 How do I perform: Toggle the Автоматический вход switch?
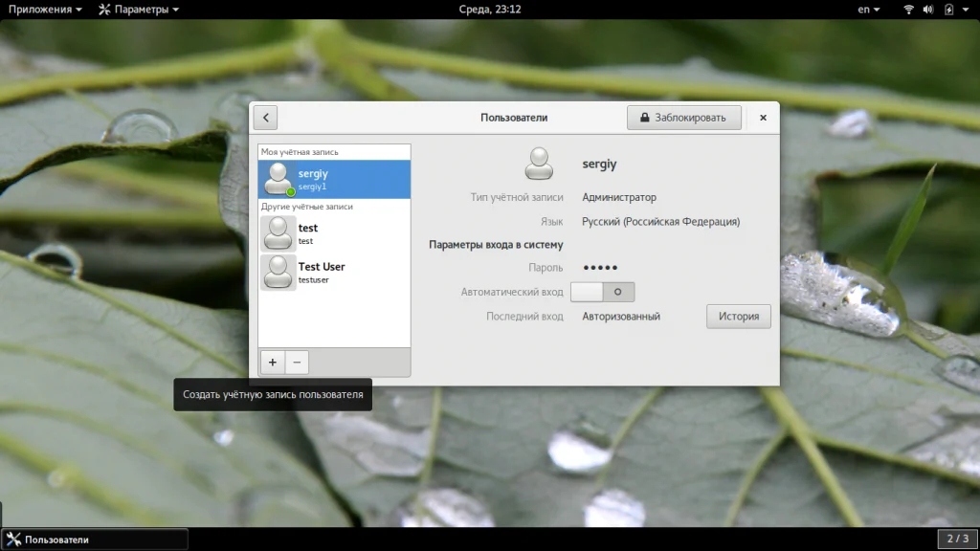coord(603,292)
